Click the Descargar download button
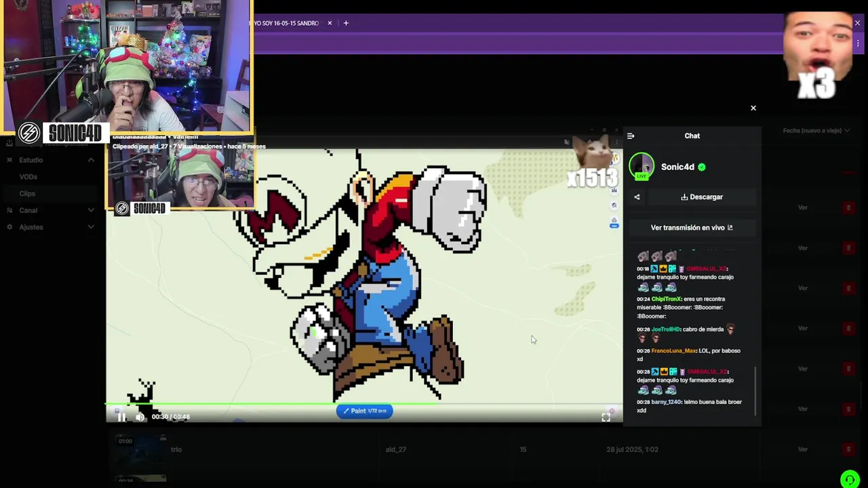The width and height of the screenshot is (868, 488). click(702, 197)
